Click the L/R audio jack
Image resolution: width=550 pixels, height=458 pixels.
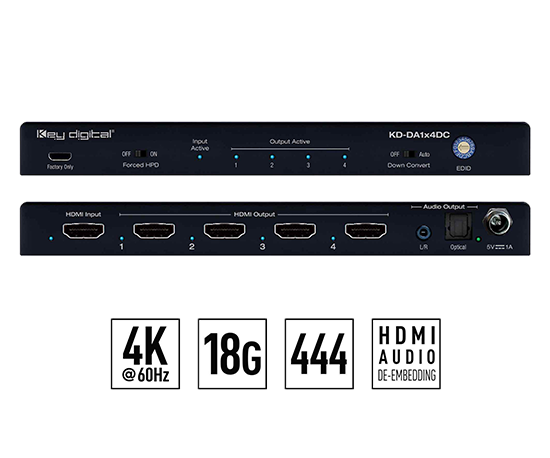point(423,233)
